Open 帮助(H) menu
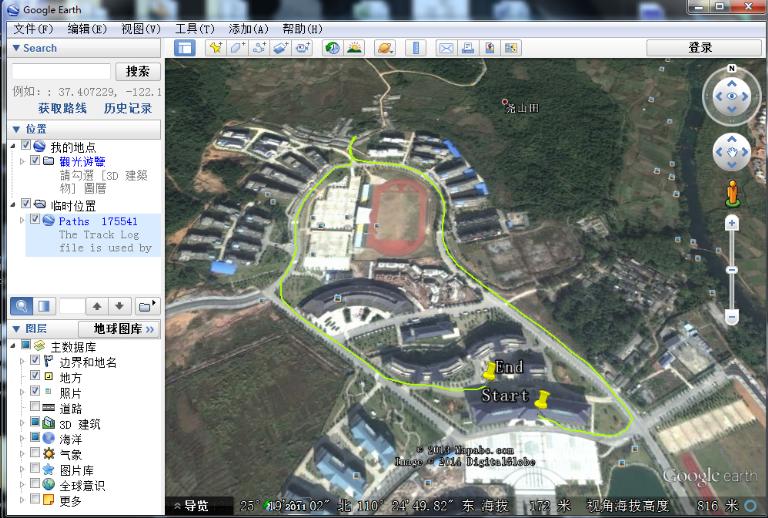The width and height of the screenshot is (768, 518). pos(303,29)
